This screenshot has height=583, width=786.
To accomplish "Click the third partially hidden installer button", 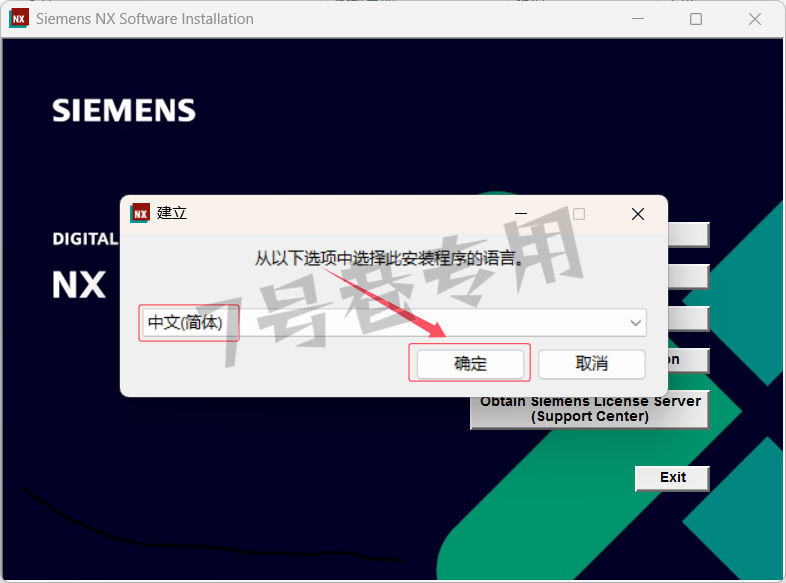I will click(689, 319).
